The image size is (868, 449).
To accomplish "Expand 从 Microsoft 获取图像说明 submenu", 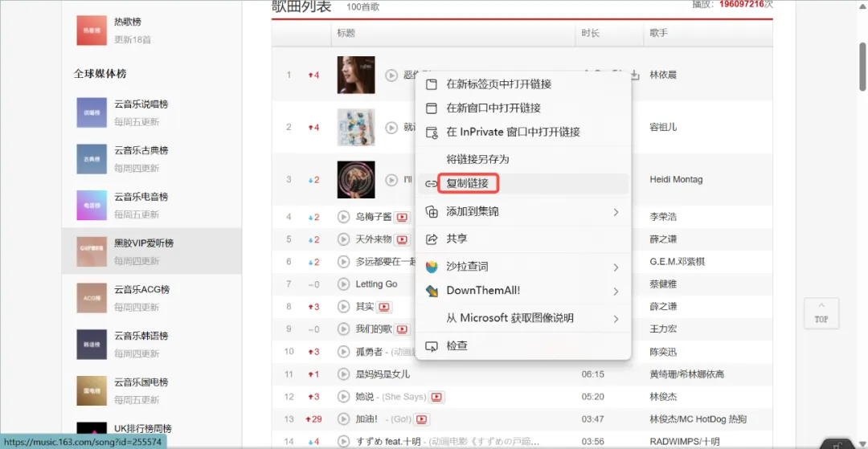I will 522,319.
